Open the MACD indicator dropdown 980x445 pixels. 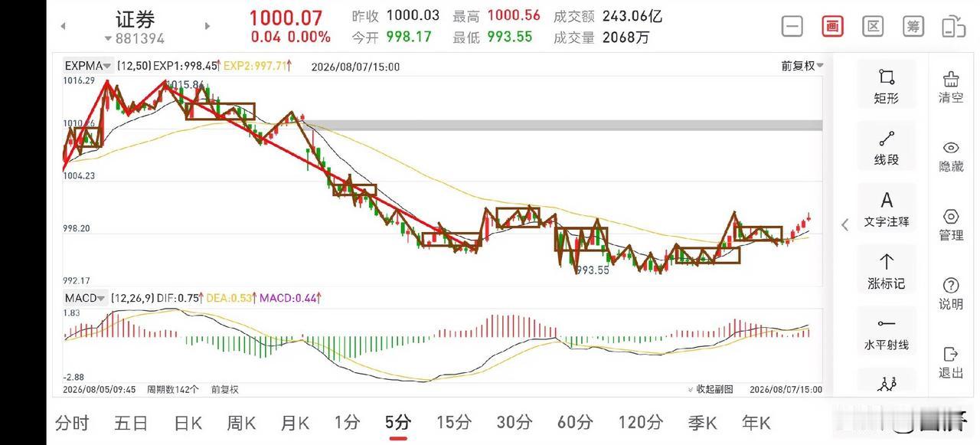[86, 298]
